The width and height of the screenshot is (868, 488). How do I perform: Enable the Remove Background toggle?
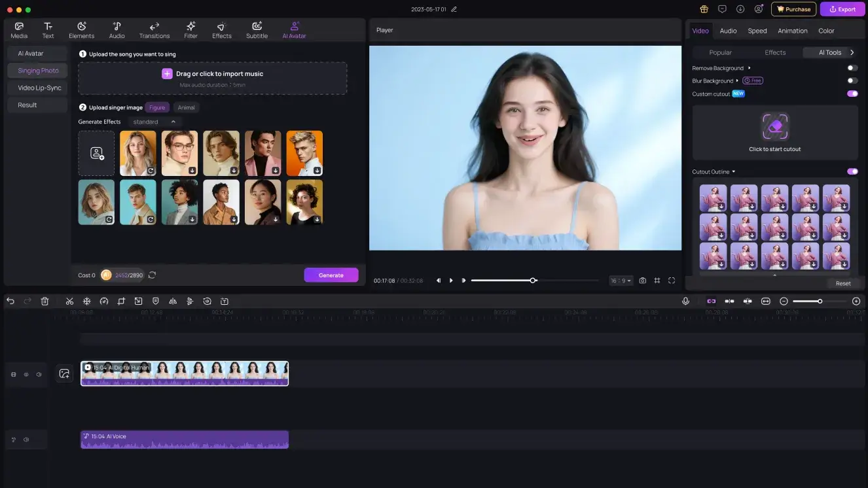[x=852, y=68]
